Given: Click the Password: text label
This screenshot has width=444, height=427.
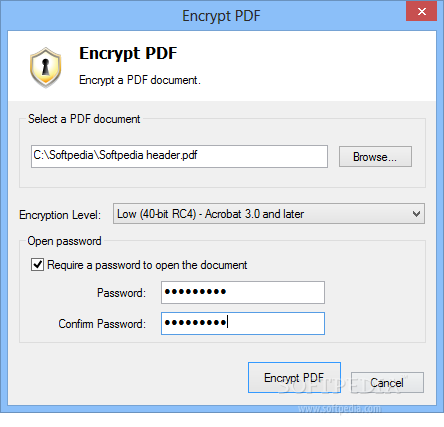Looking at the screenshot, I should pyautogui.click(x=121, y=293).
